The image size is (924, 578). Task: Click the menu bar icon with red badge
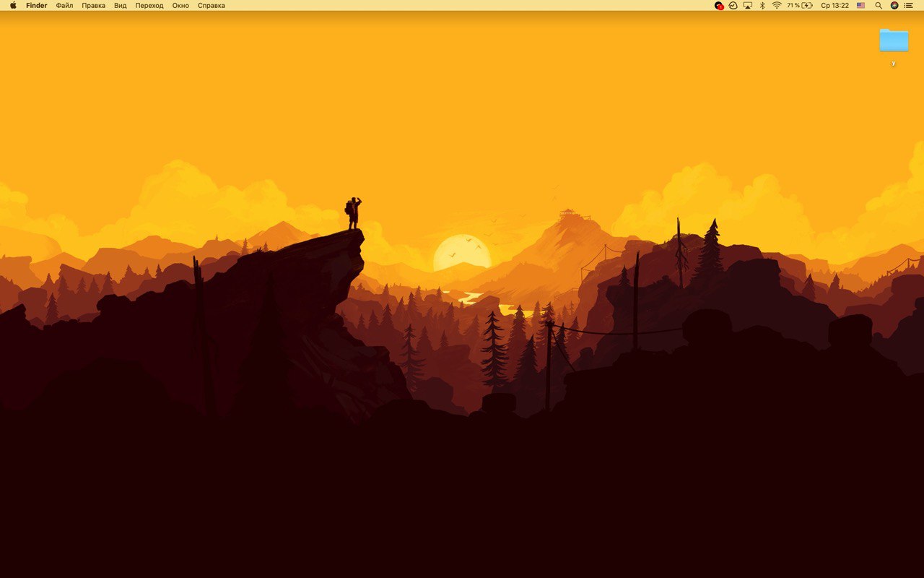click(719, 5)
